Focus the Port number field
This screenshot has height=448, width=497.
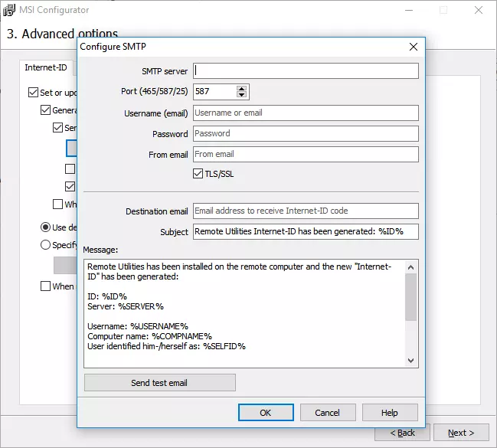(x=214, y=92)
